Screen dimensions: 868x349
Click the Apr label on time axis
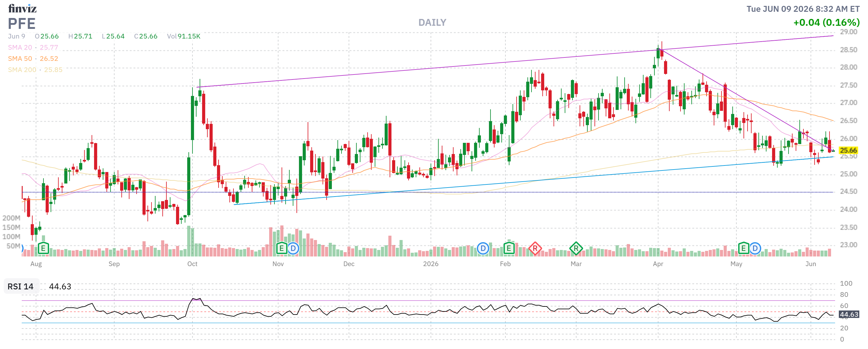point(658,264)
